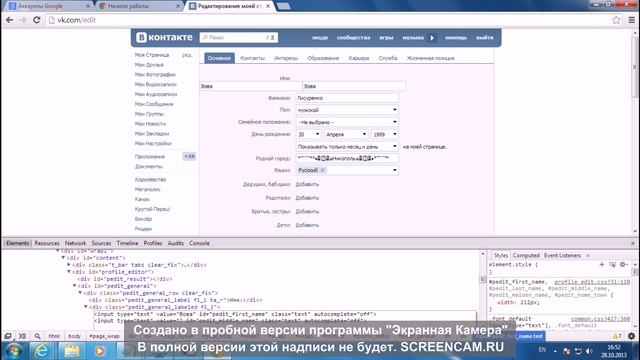Open the Chrome menu hamburger icon
The width and height of the screenshot is (640, 360).
631,20
